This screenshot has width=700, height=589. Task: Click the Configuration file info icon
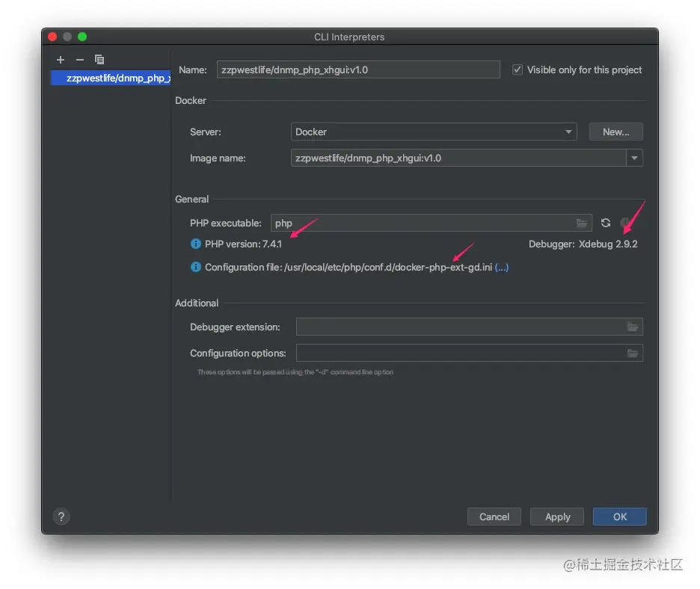click(195, 267)
